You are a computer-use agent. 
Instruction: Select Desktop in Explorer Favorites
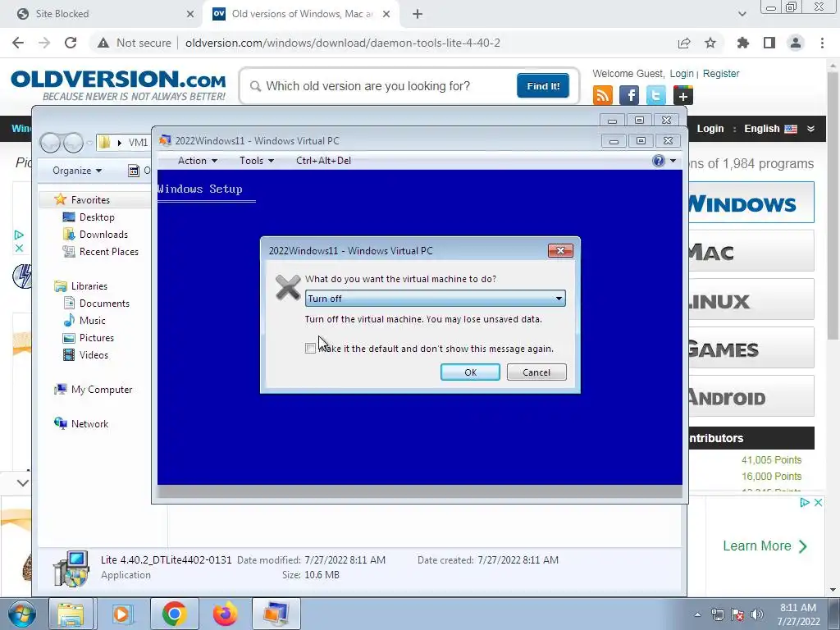click(x=97, y=217)
